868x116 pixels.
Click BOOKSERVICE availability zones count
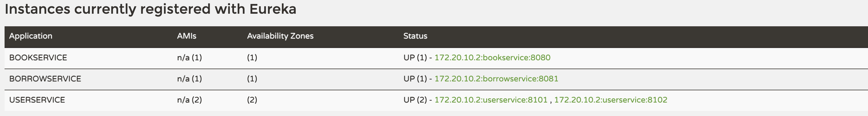pos(252,58)
